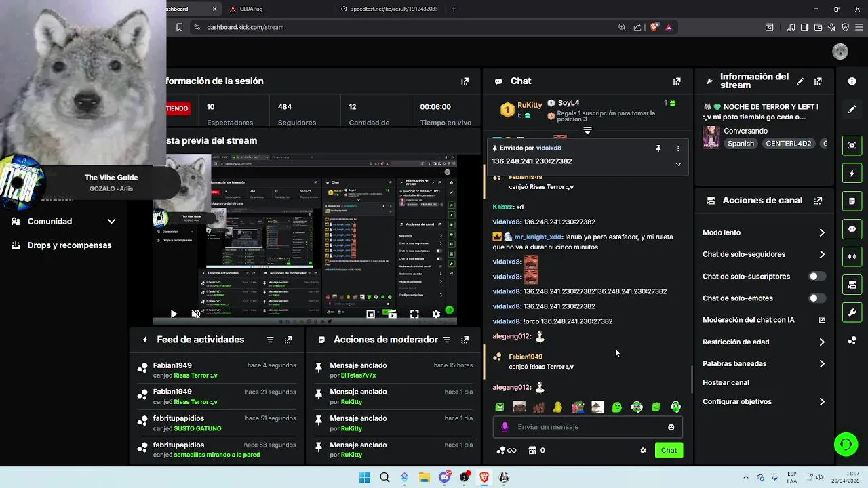Pop out the Acciones de moderador panel
Viewport: 868px width, 488px height.
click(x=465, y=340)
